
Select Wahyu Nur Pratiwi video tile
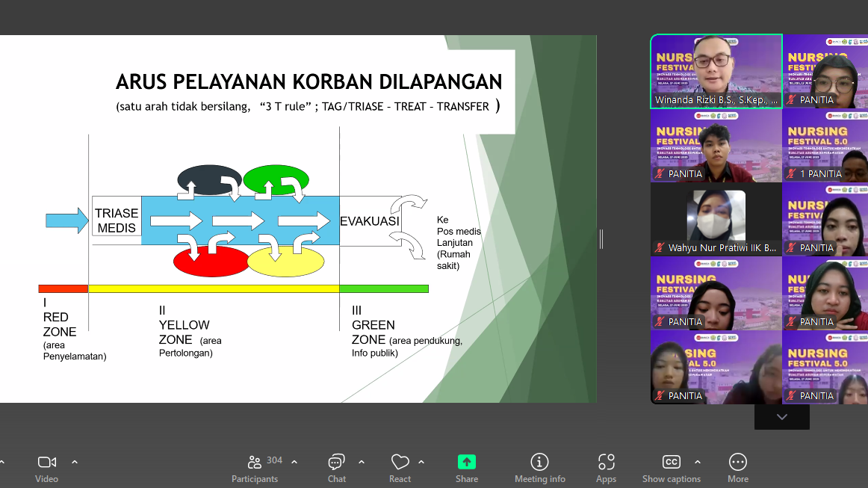[716, 219]
